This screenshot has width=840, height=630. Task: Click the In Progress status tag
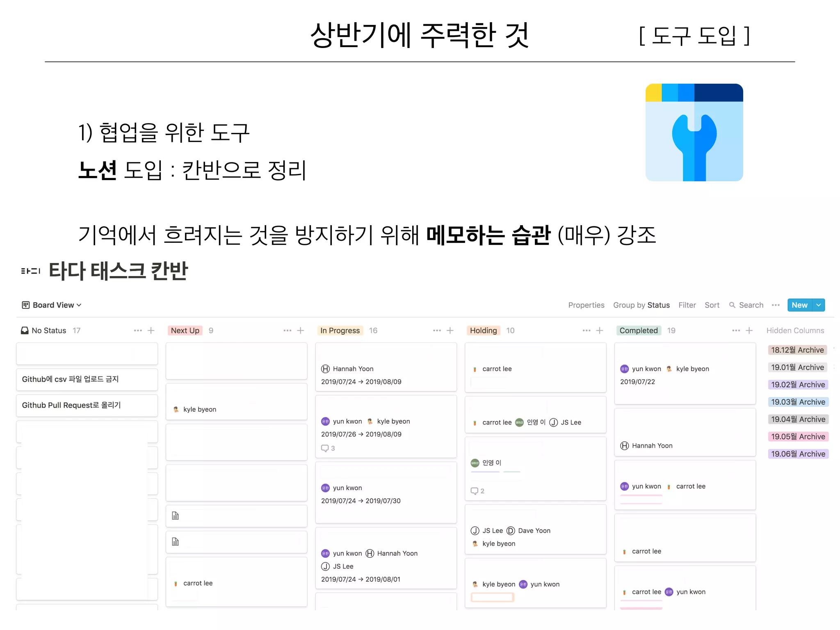click(x=340, y=330)
